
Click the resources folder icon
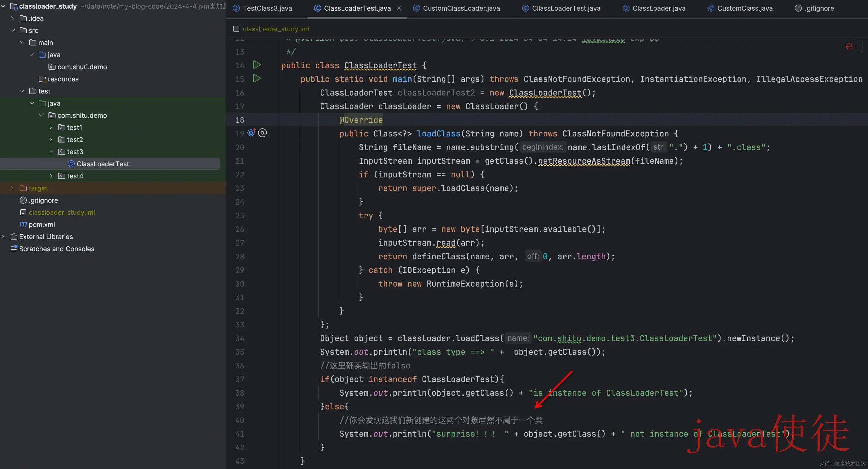[42, 79]
